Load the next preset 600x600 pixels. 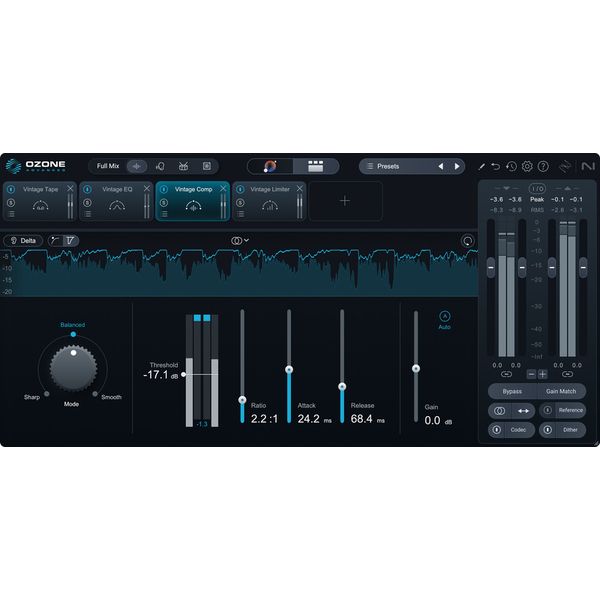[x=457, y=166]
